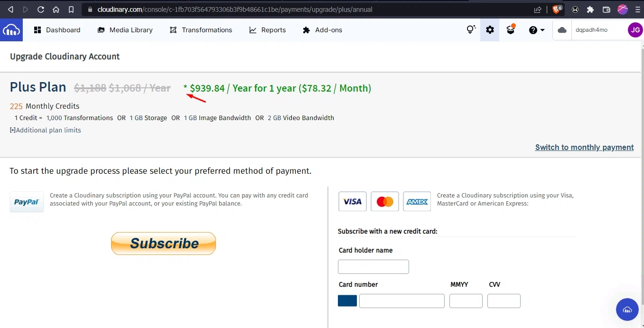Screen dimensions: 644x328
Task: Click the Cloudinary logo
Action: tap(11, 30)
